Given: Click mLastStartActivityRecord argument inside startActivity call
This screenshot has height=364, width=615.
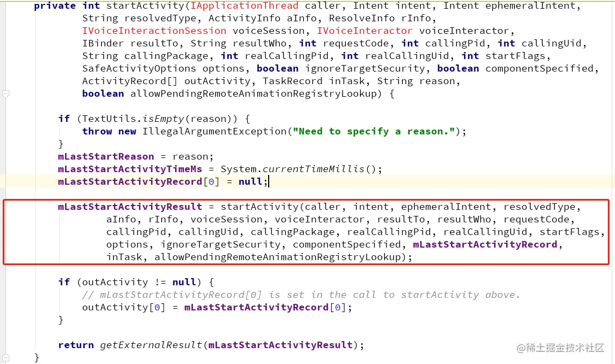Looking at the screenshot, I should click(485, 244).
